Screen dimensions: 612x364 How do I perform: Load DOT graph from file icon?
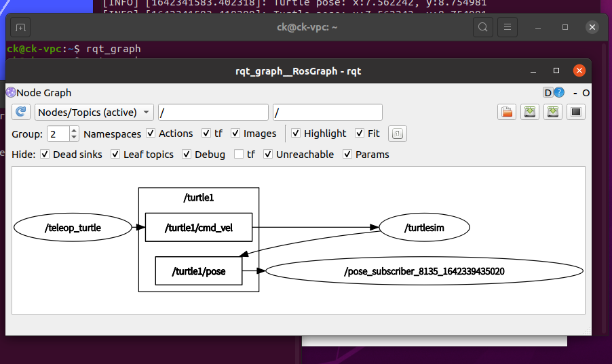click(507, 113)
